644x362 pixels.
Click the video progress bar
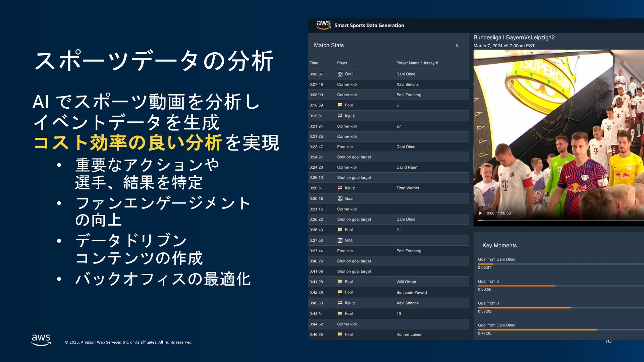point(561,220)
